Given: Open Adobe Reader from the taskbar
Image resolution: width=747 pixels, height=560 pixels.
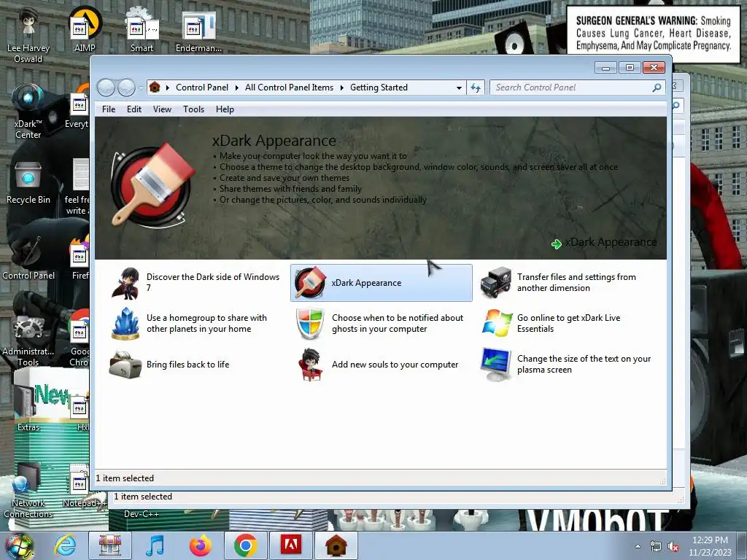Looking at the screenshot, I should click(x=290, y=545).
